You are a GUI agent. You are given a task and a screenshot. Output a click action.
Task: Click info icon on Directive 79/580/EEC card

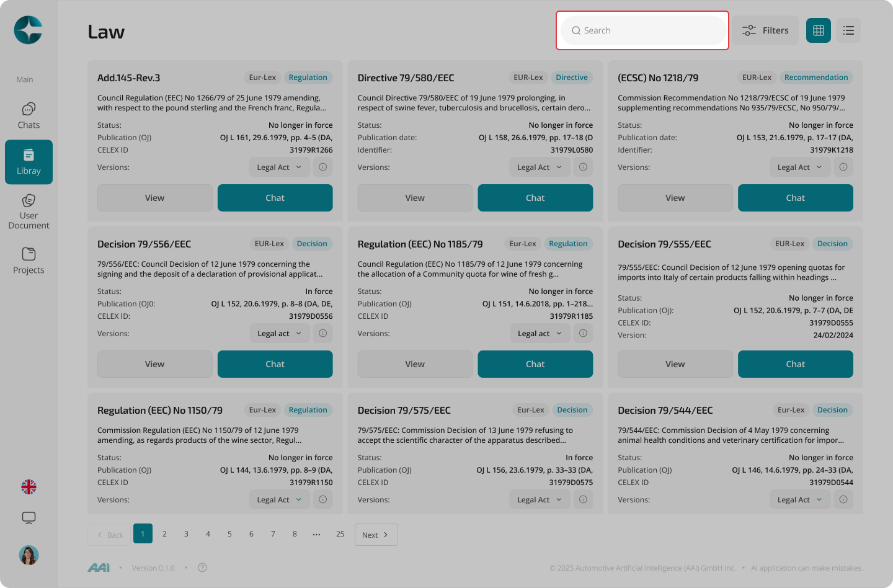pos(583,167)
